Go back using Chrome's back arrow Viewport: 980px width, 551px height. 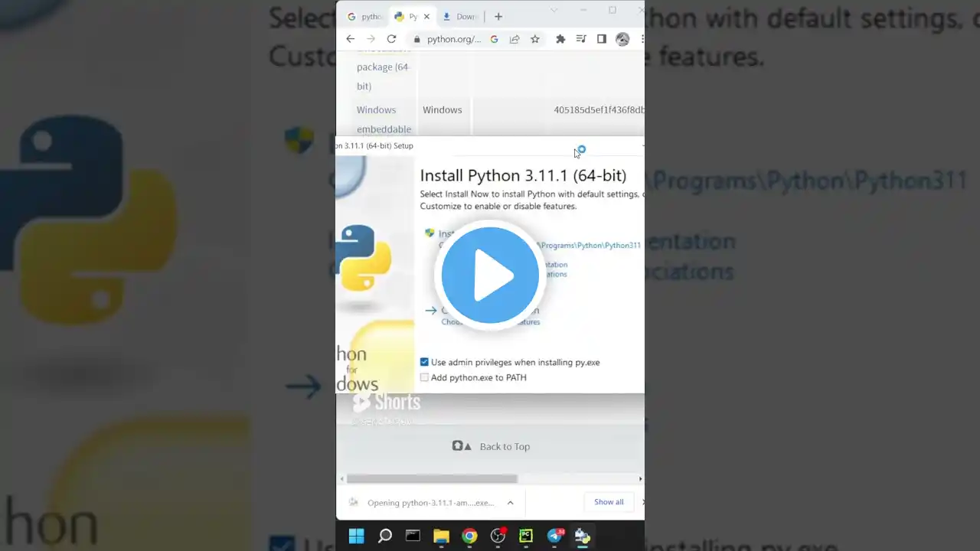[351, 39]
